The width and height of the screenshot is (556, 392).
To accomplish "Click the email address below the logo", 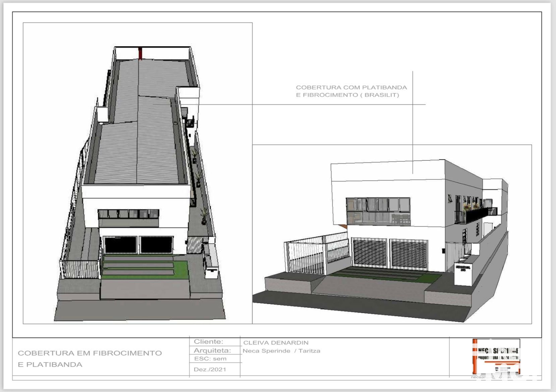I will click(x=496, y=377).
